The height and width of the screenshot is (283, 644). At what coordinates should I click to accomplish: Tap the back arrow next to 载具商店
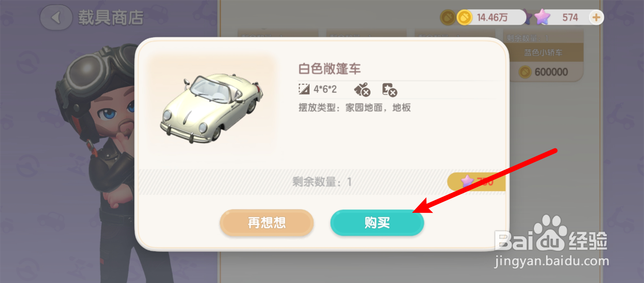coord(56,18)
